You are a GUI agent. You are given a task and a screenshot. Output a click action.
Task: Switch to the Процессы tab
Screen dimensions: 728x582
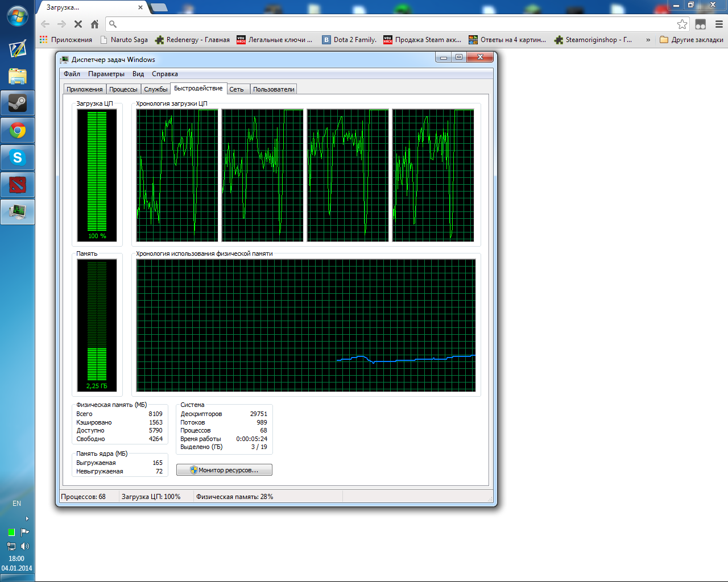coord(123,89)
